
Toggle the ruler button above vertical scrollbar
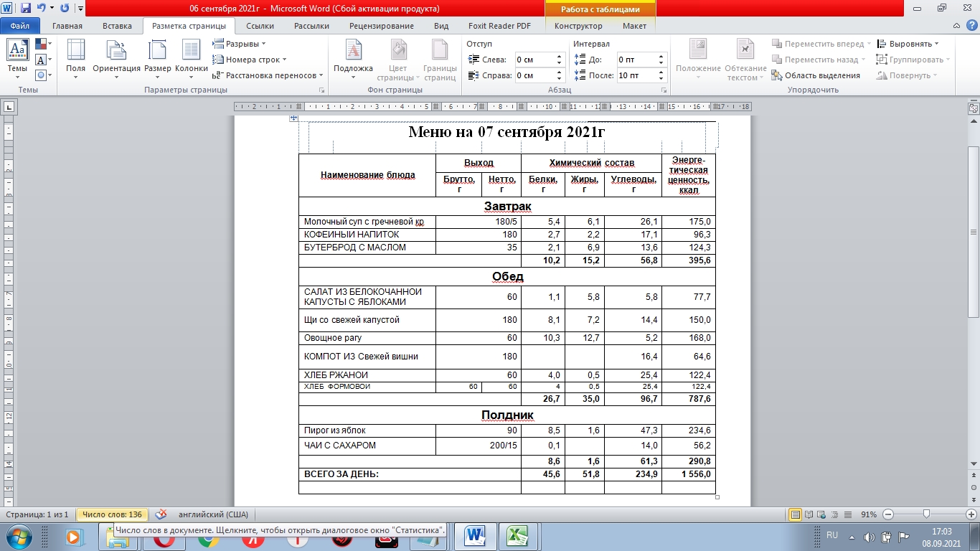tap(974, 108)
